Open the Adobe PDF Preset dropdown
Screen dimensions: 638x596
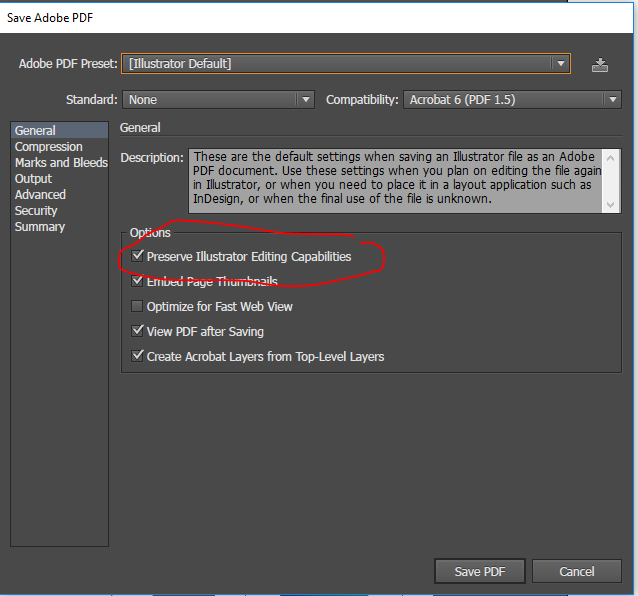pos(346,63)
